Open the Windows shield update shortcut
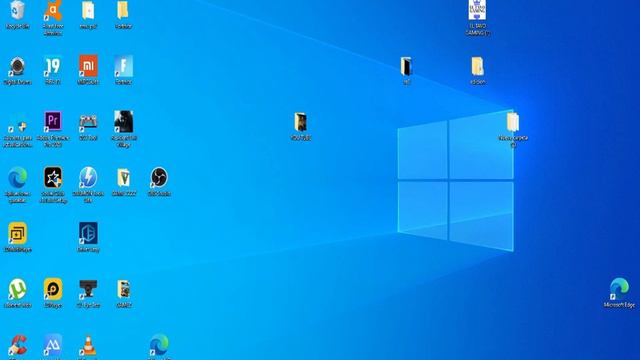Screen dimensions: 640x360 click(x=18, y=126)
